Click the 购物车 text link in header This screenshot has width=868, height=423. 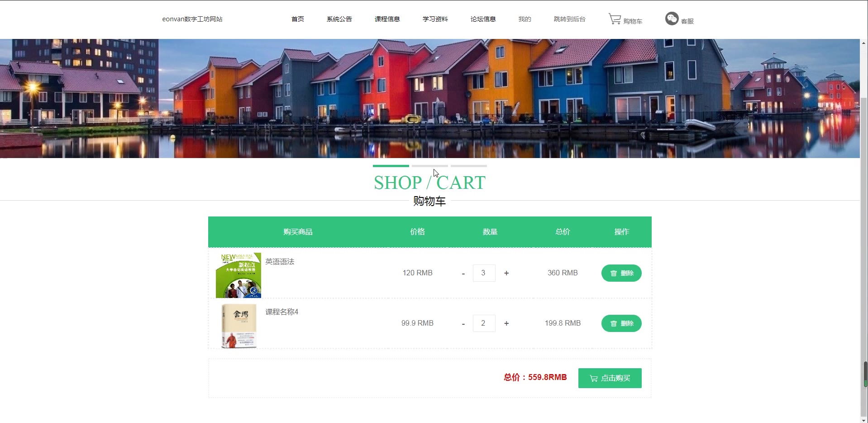tap(633, 21)
